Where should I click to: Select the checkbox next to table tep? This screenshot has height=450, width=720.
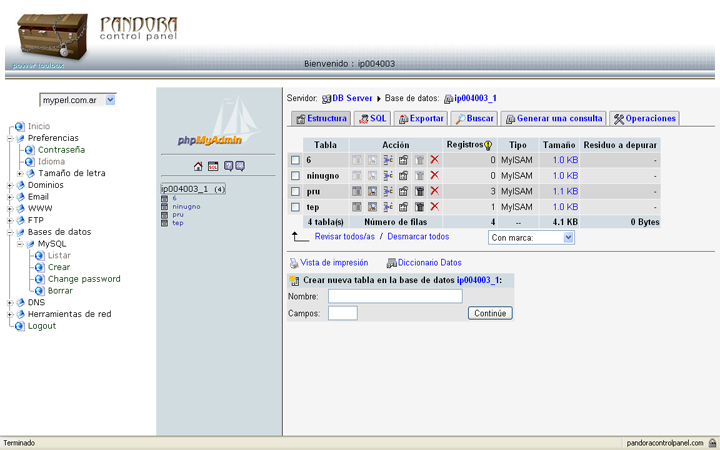pyautogui.click(x=295, y=207)
